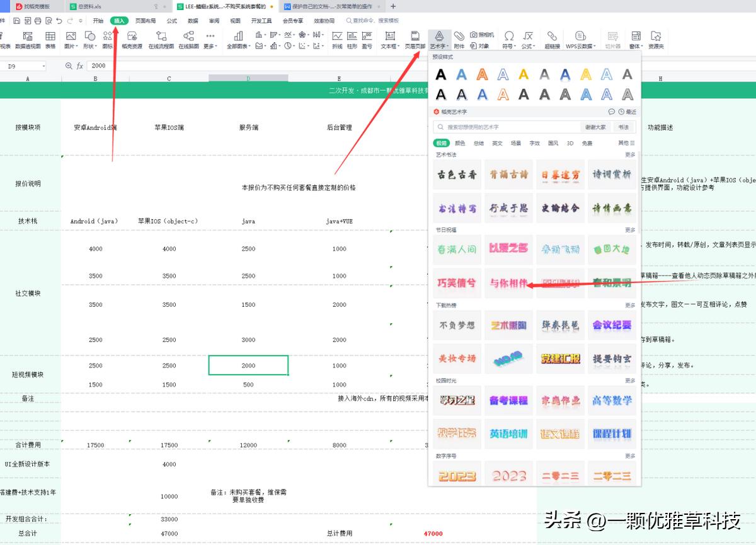
Task: Attach a file using the 附件 paperclip
Action: 458,38
